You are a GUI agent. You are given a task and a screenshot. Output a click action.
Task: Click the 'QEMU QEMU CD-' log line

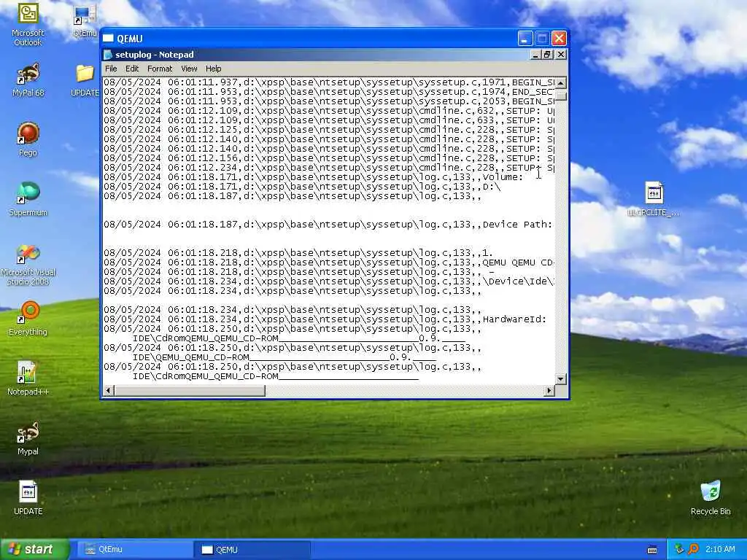(329, 262)
